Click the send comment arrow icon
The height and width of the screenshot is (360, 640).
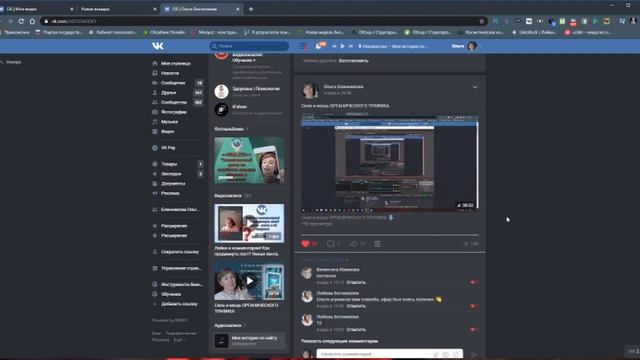point(473,355)
